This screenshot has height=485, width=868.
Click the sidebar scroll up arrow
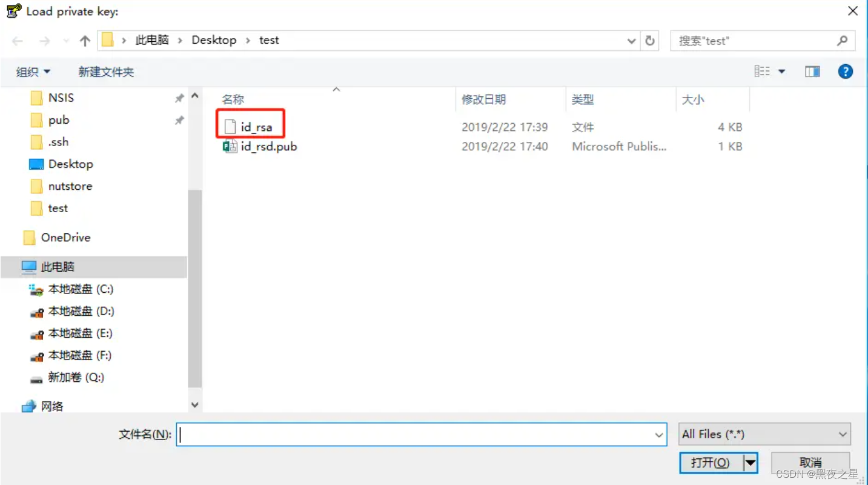tap(195, 96)
